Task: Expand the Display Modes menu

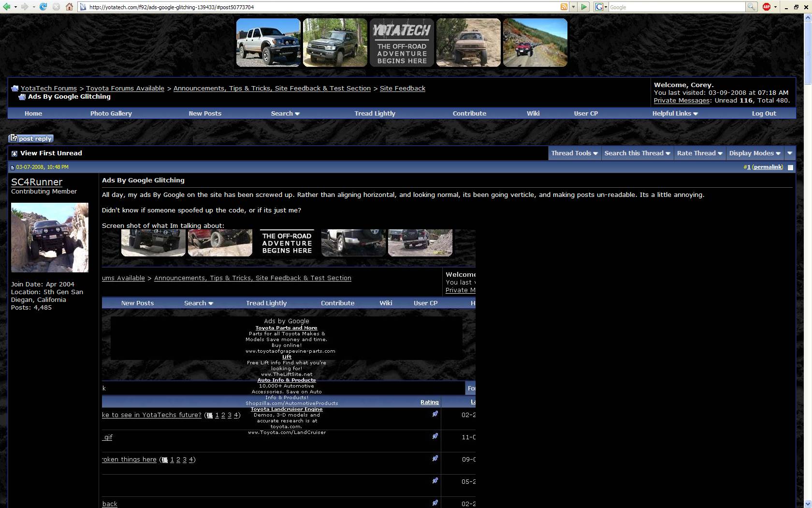Action: click(x=755, y=153)
